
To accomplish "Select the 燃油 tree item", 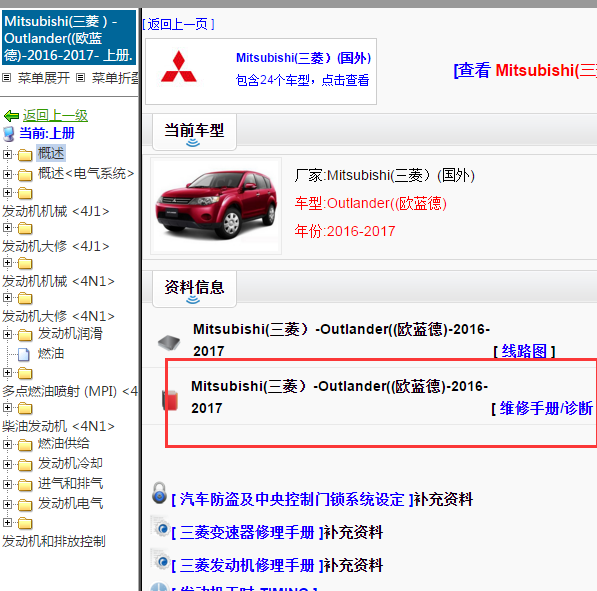I will click(51, 354).
